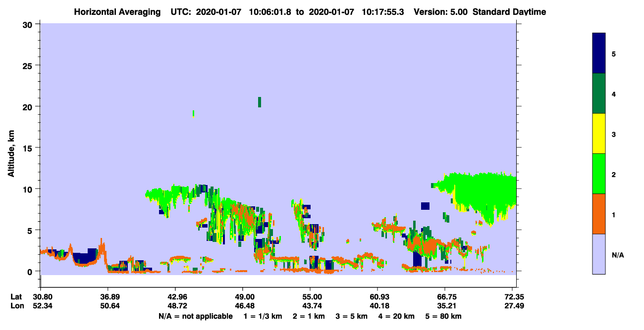Click the dark green colorbar segment labeled 4
Viewport: 644px width, 330px height.
pyautogui.click(x=598, y=94)
